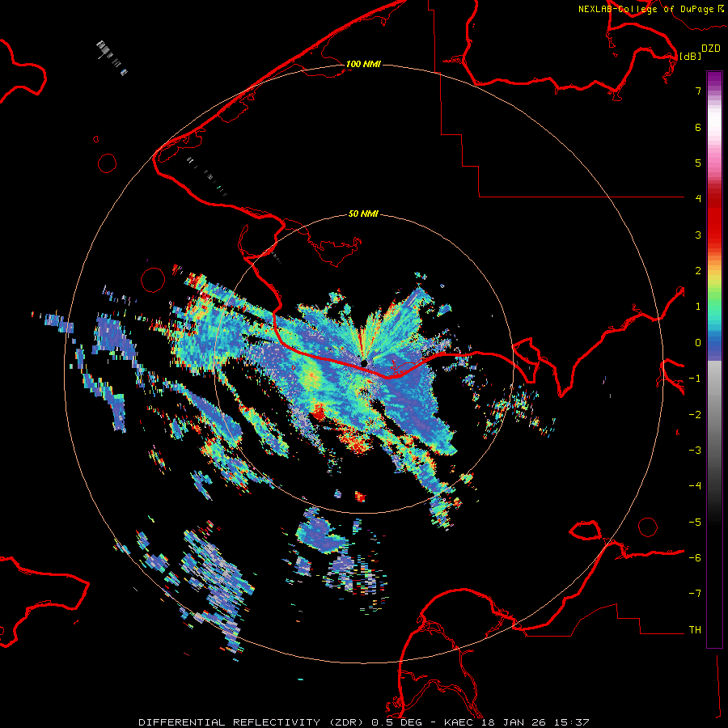
Task: Click the -5 value on the color scale
Action: click(695, 522)
